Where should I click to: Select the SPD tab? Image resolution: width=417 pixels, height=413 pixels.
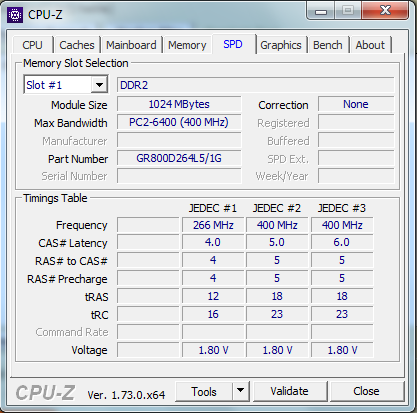(233, 44)
